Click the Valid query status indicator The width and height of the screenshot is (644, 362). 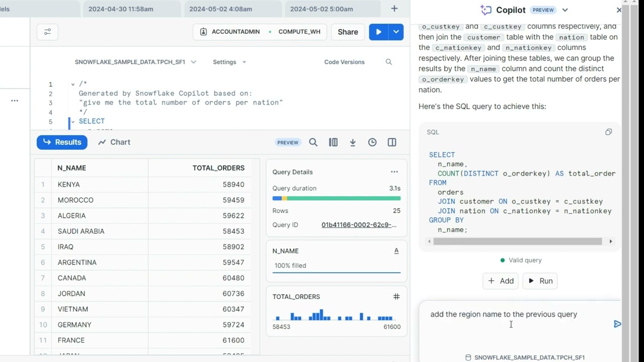(521, 260)
